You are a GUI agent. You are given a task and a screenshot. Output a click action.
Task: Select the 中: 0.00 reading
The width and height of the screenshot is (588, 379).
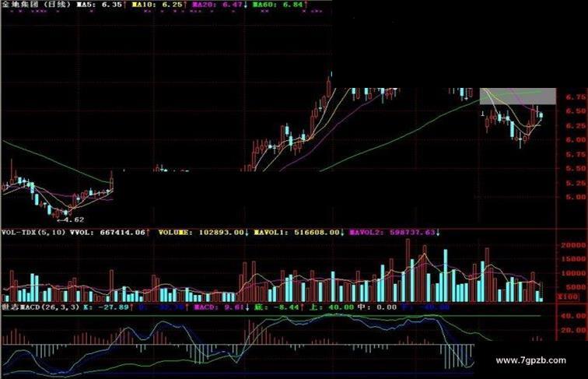pyautogui.click(x=377, y=307)
